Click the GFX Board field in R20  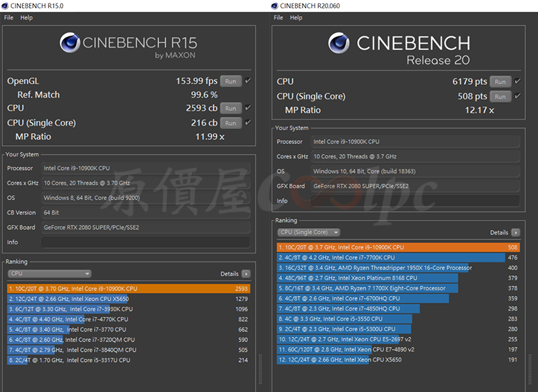[x=416, y=186]
